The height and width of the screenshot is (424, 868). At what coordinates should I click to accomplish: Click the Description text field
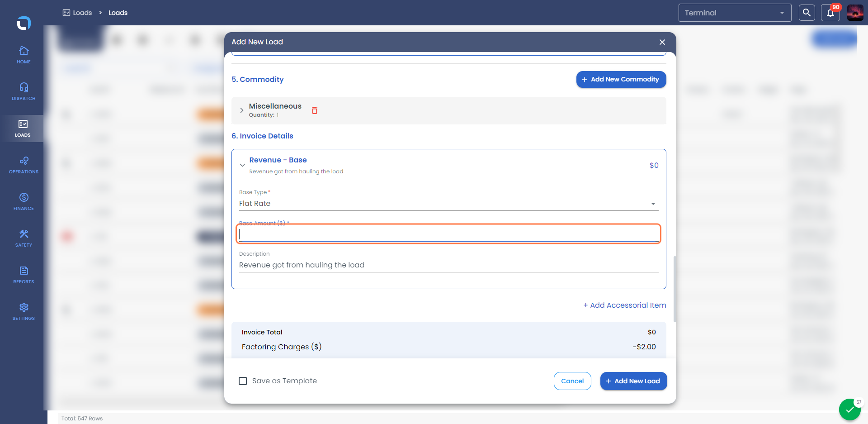448,265
